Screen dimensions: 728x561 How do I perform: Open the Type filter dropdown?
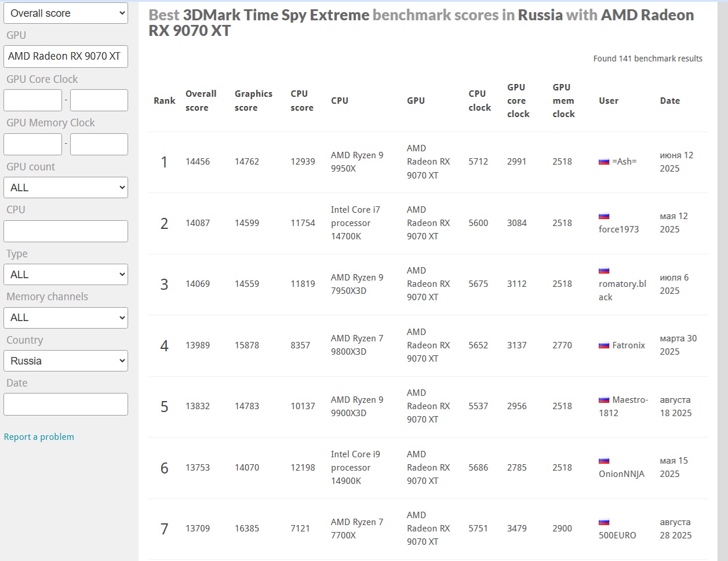coord(65,275)
